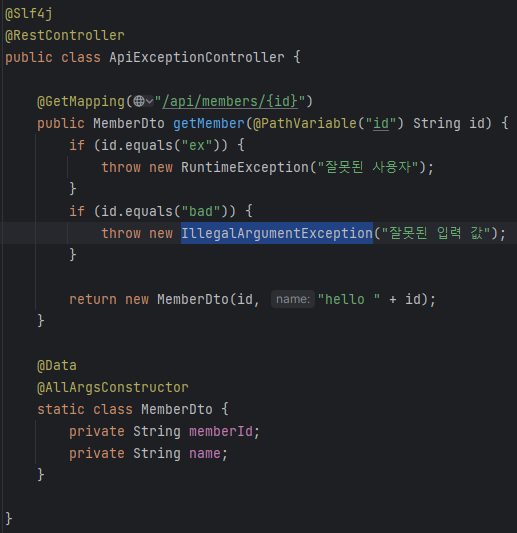Open the dropdown chevron beside the globe icon
517x533 pixels.
coord(149,101)
